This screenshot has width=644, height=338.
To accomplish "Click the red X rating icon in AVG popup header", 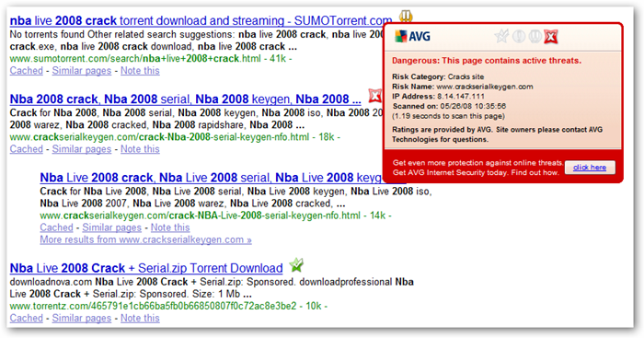I will click(551, 37).
